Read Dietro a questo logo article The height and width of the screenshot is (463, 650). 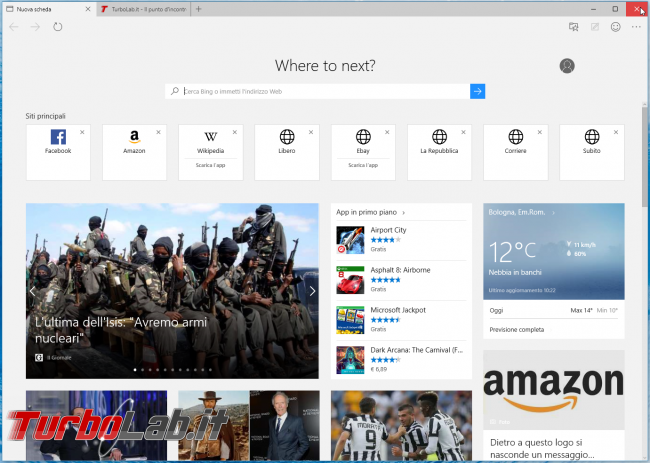(544, 448)
